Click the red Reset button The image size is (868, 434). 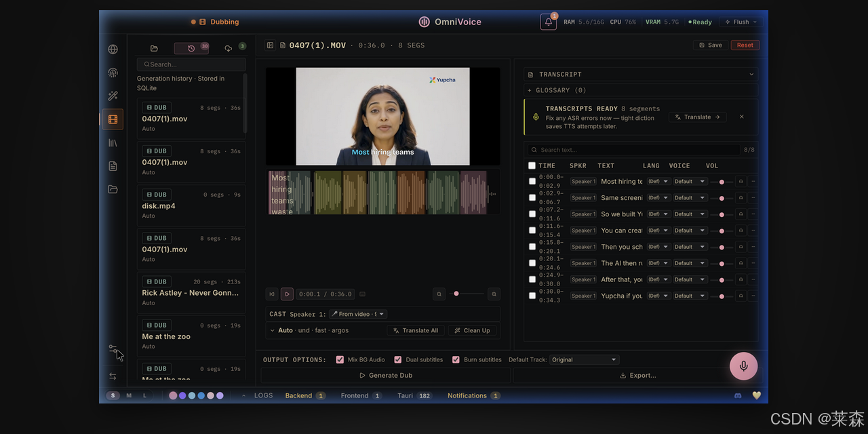745,45
